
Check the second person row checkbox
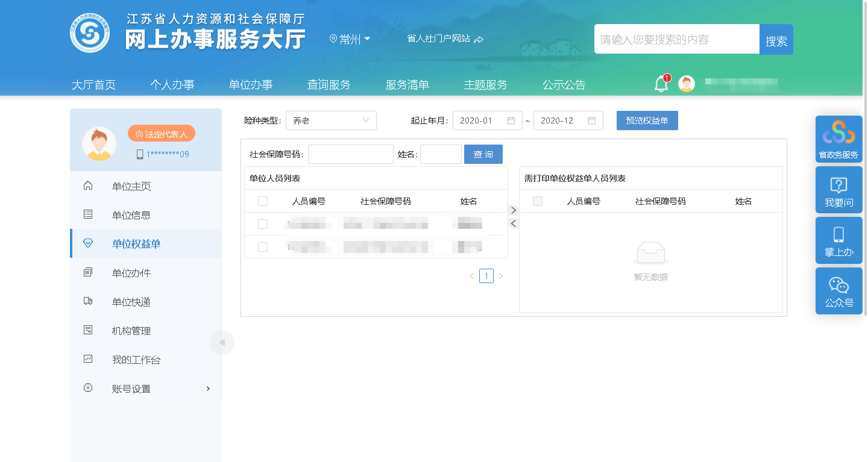(x=263, y=247)
